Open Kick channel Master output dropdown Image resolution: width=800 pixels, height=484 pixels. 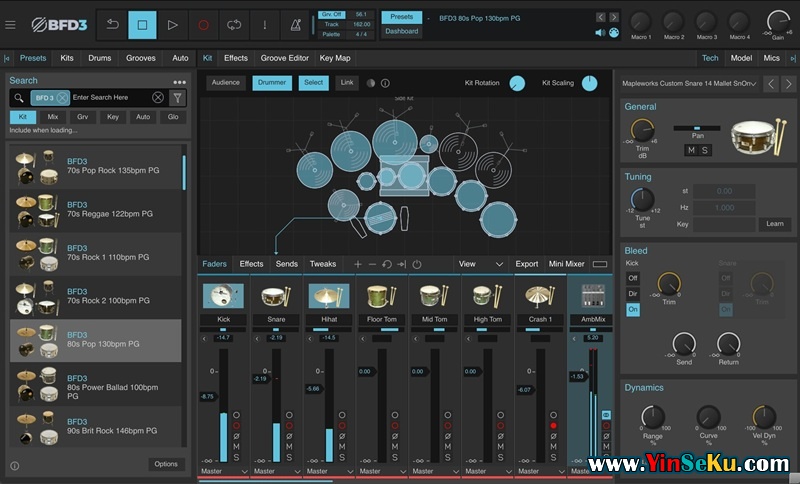click(x=223, y=471)
